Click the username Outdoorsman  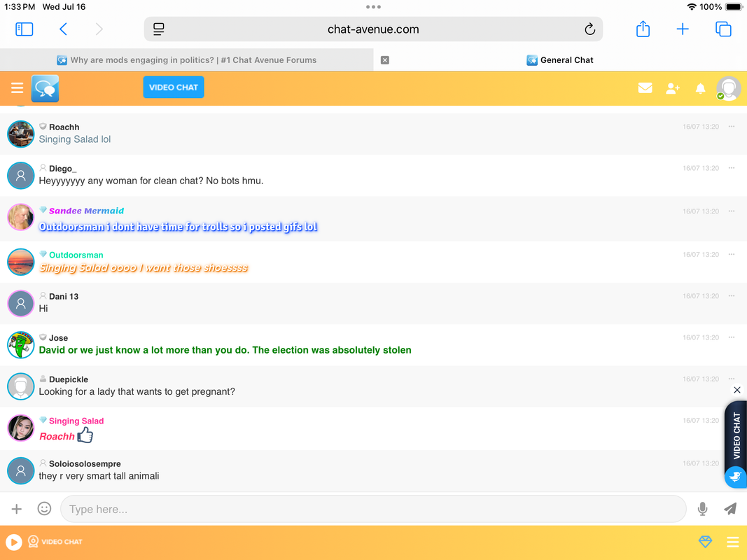pyautogui.click(x=76, y=255)
